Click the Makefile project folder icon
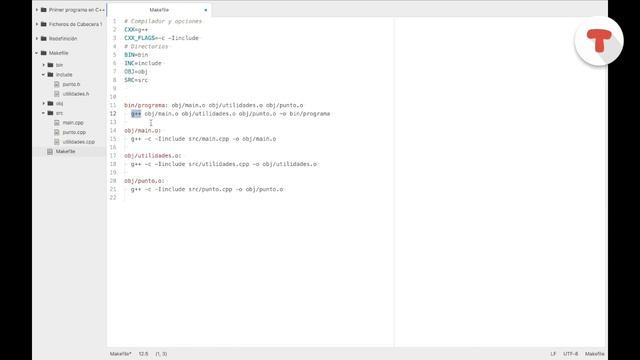The height and width of the screenshot is (360, 640). click(44, 53)
